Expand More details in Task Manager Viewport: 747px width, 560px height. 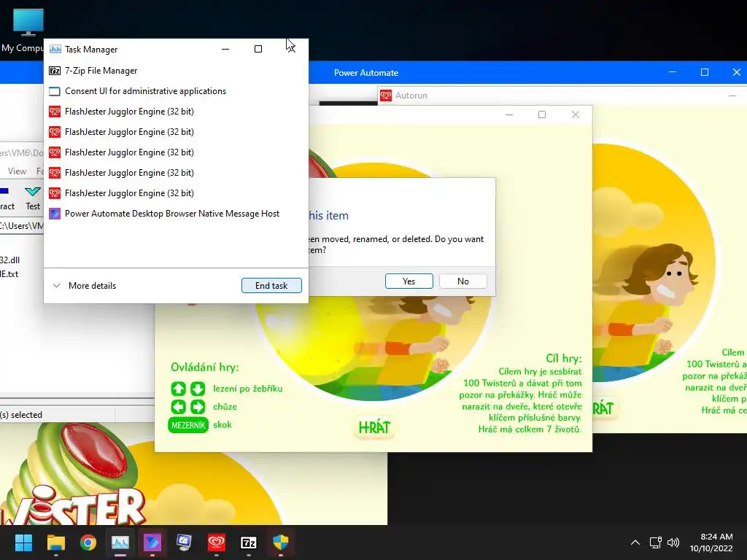click(85, 286)
